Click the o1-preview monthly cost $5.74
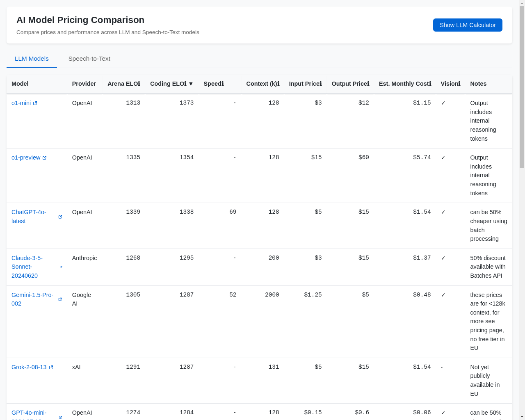Image resolution: width=525 pixels, height=420 pixels. 422,157
